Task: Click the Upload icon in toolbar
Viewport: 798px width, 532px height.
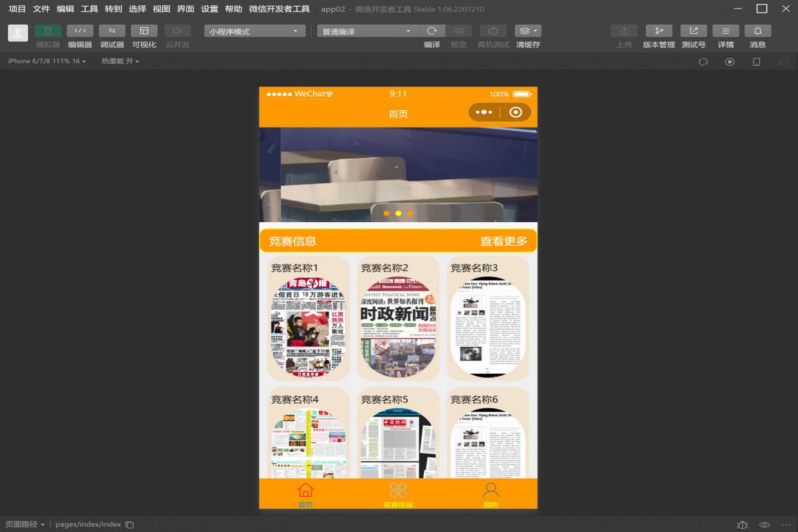Action: (624, 31)
